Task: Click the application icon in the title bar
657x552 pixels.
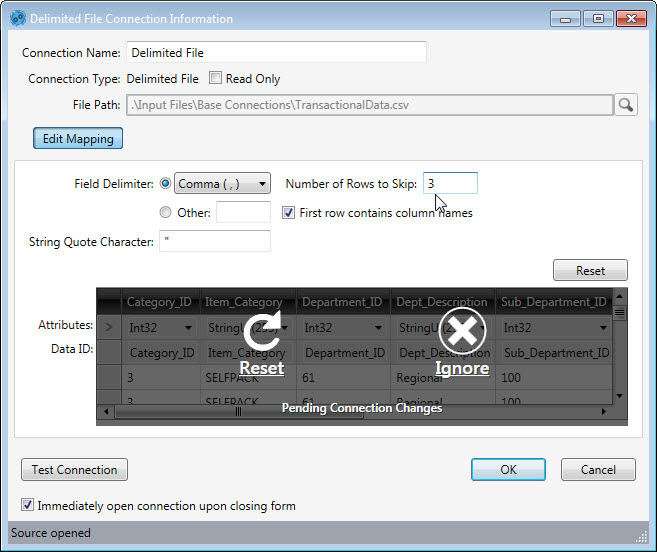Action: pos(18,19)
